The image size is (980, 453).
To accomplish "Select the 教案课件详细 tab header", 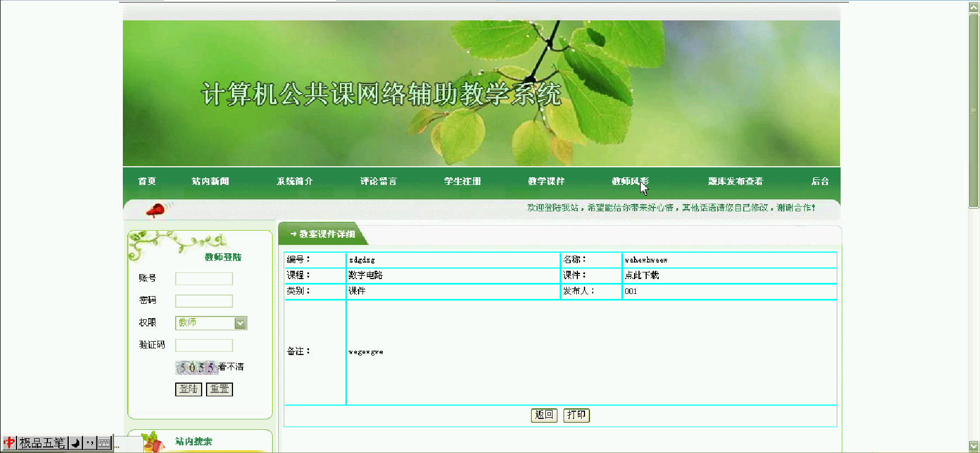I will coord(323,234).
